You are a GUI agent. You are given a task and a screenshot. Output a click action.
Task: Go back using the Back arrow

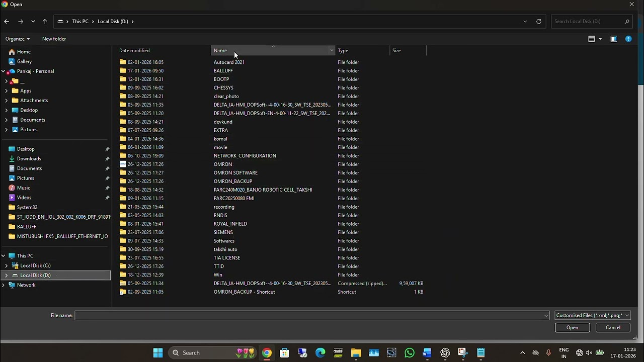point(7,22)
